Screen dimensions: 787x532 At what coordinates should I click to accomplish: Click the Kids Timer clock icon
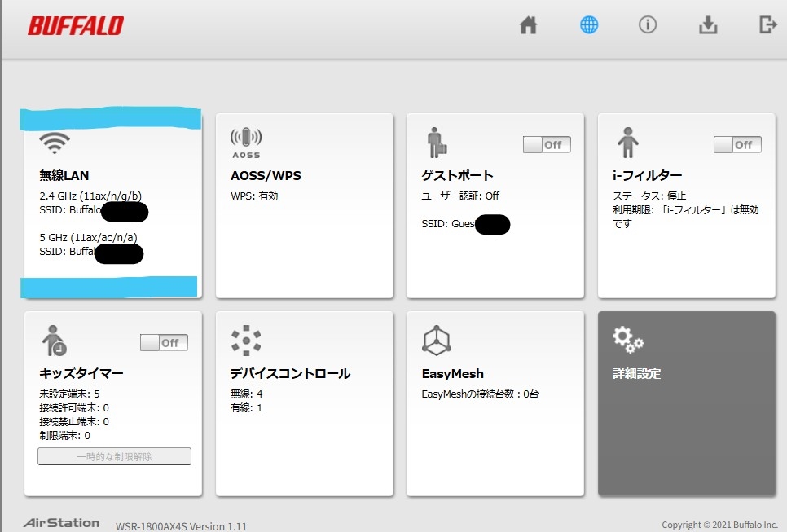[55, 341]
